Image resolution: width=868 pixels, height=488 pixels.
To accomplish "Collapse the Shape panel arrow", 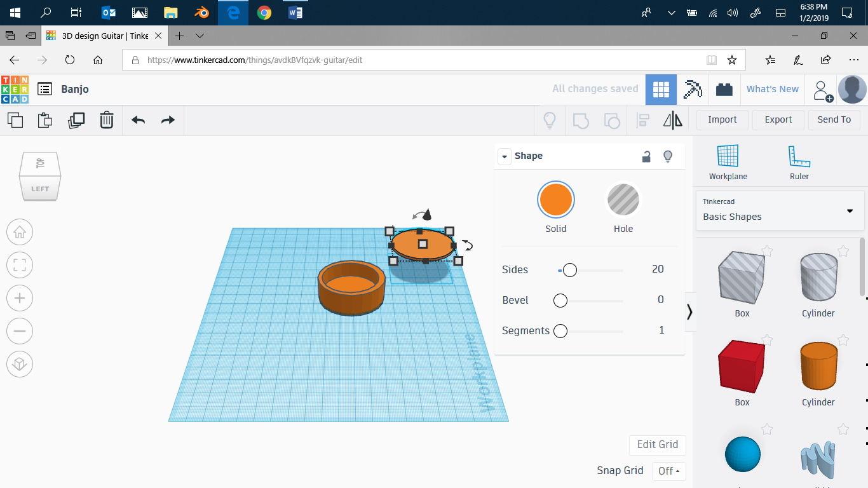I will pyautogui.click(x=505, y=156).
